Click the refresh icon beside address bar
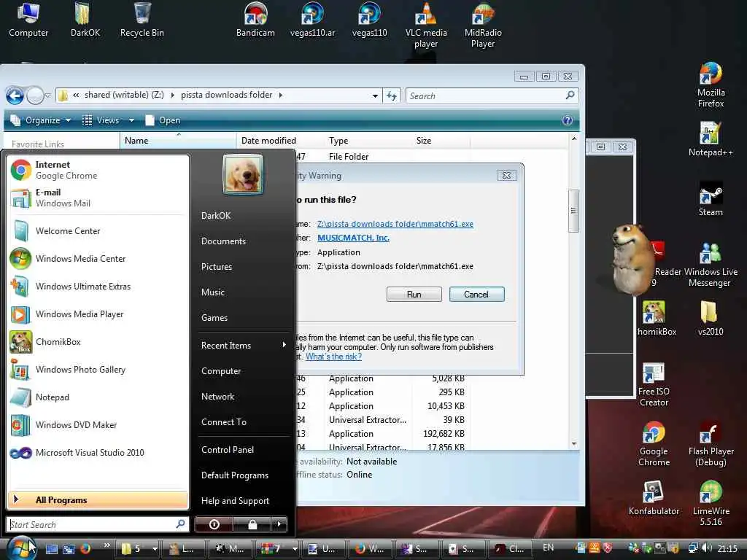Screen dimensions: 747x560 (x=392, y=96)
